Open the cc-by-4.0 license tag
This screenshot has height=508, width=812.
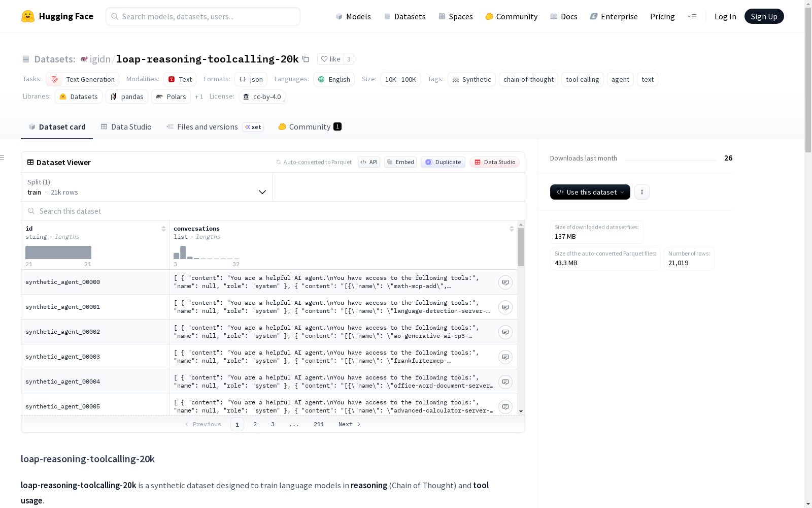click(262, 97)
